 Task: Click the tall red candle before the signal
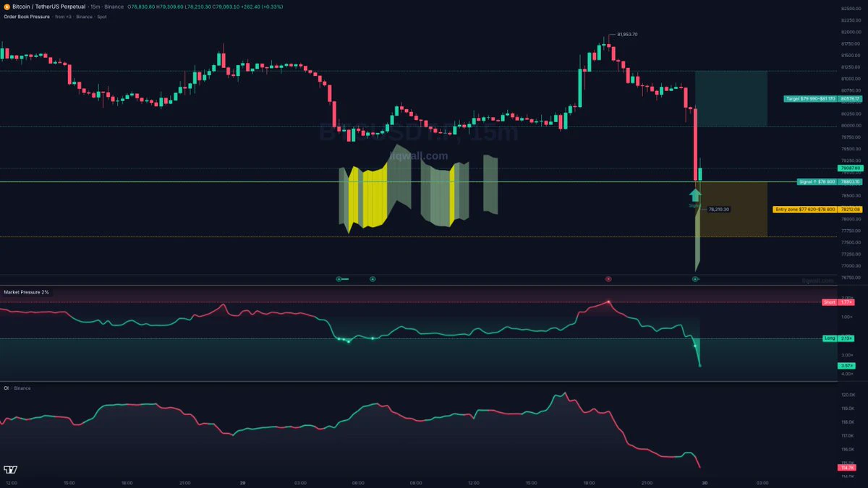(695, 144)
